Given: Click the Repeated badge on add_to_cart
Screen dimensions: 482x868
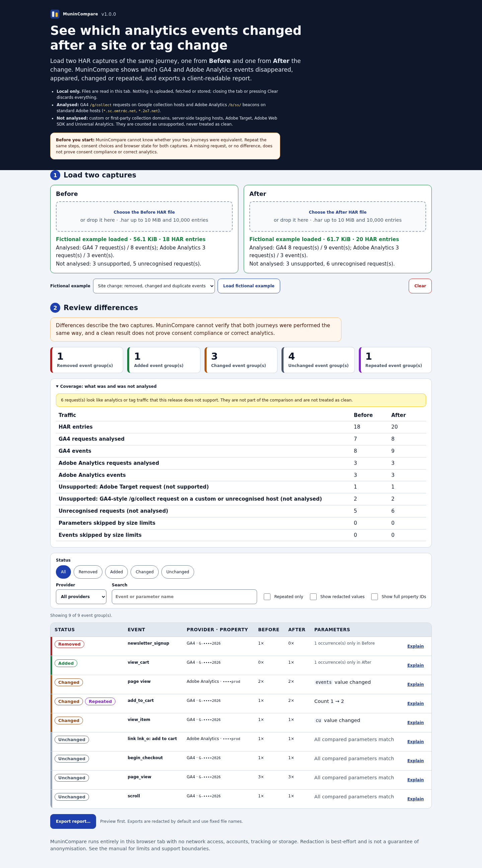Looking at the screenshot, I should pos(100,702).
